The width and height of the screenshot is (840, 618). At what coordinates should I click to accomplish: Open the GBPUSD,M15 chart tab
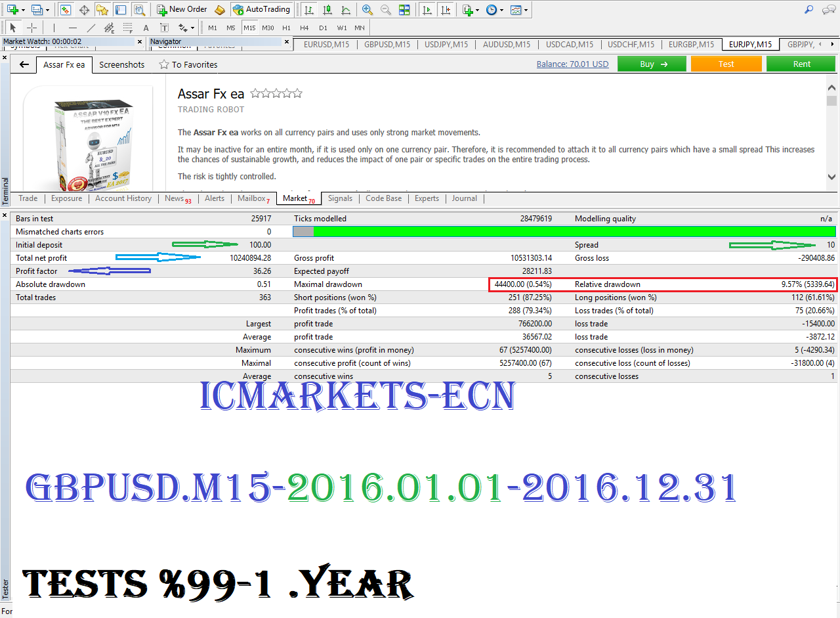pyautogui.click(x=387, y=45)
